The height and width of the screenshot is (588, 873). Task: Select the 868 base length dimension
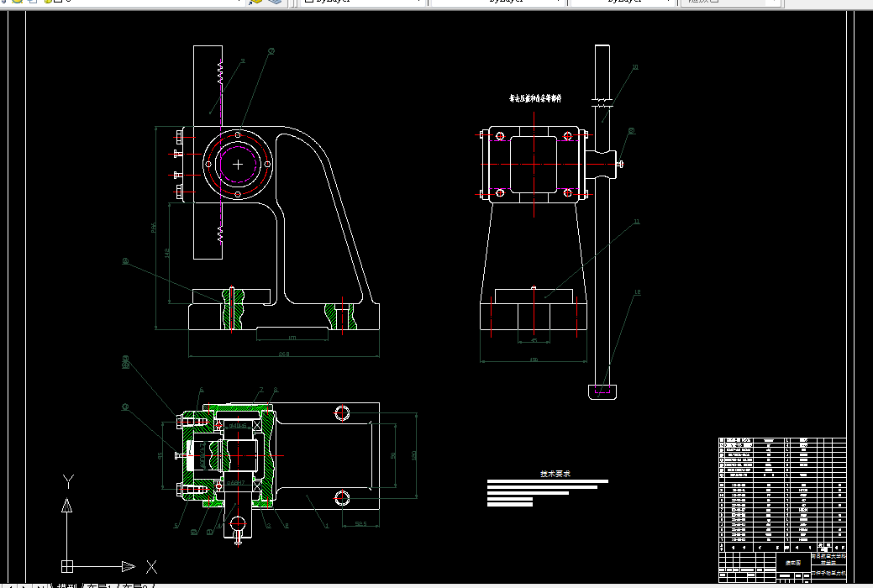pos(284,354)
